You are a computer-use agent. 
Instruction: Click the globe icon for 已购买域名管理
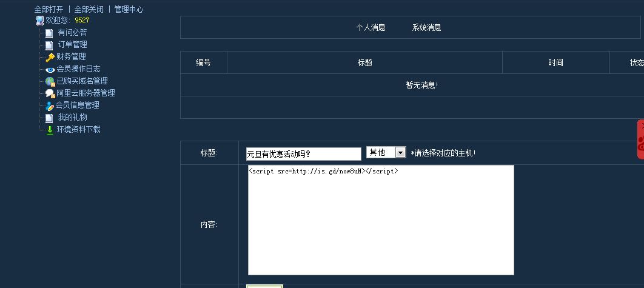[50, 81]
